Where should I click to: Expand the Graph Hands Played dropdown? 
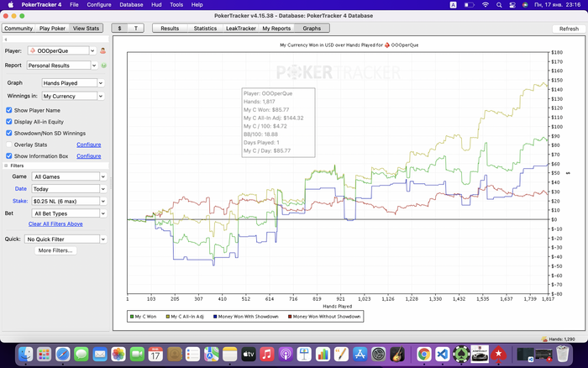pyautogui.click(x=101, y=83)
